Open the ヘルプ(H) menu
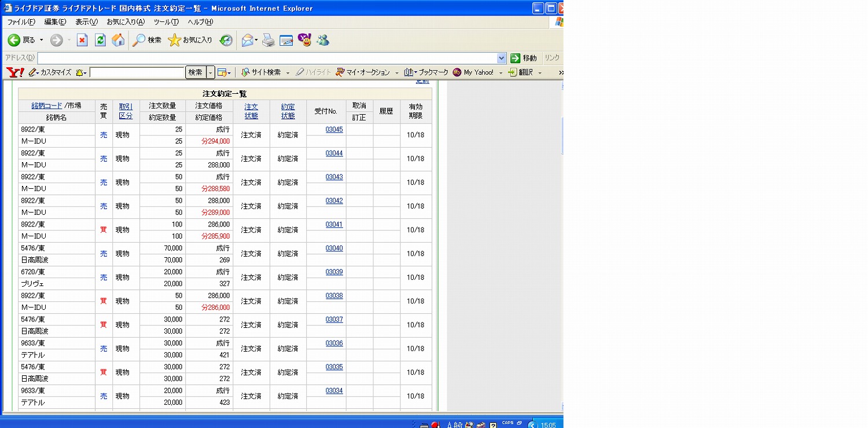The width and height of the screenshot is (868, 428). click(x=200, y=22)
